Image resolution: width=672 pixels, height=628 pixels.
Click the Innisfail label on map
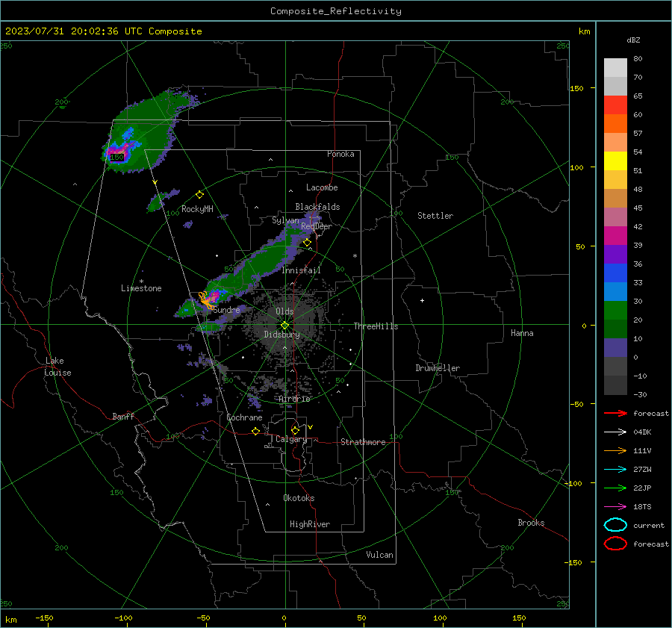(x=301, y=270)
